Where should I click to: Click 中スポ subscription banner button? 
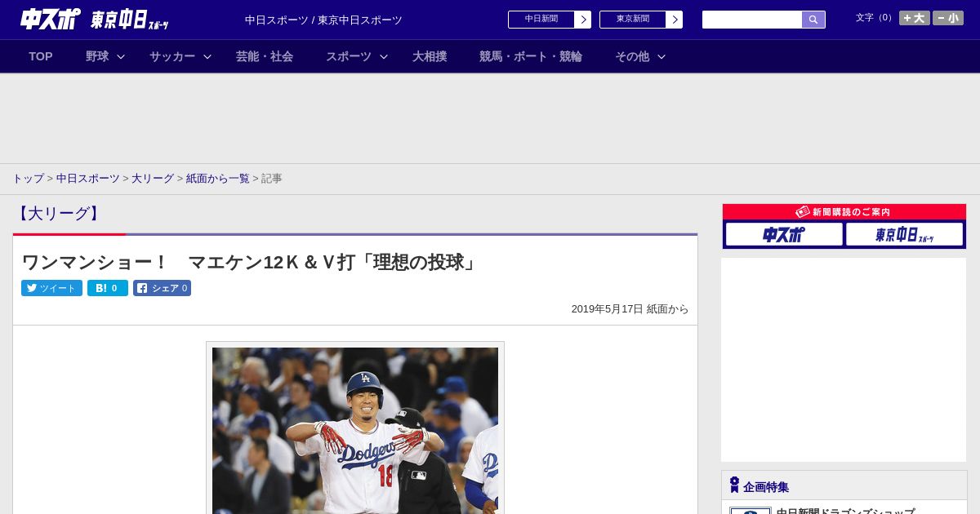coord(784,234)
